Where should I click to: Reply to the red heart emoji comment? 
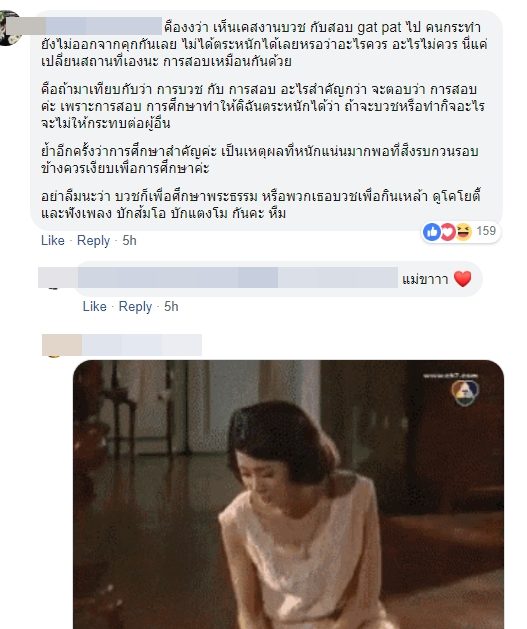(x=135, y=306)
